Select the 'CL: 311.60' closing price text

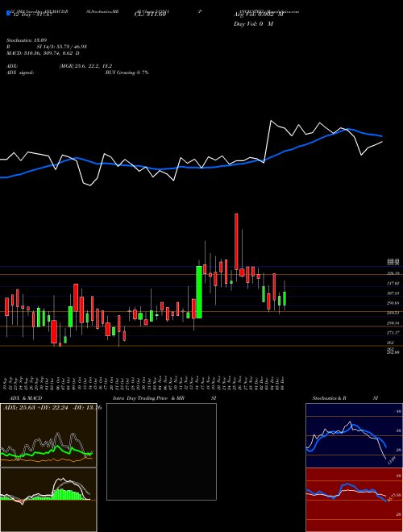click(152, 15)
